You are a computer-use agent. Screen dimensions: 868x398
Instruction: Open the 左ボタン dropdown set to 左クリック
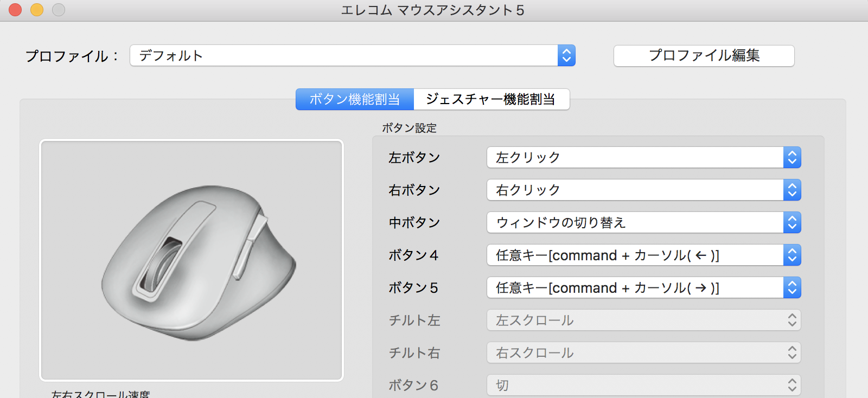(x=644, y=157)
